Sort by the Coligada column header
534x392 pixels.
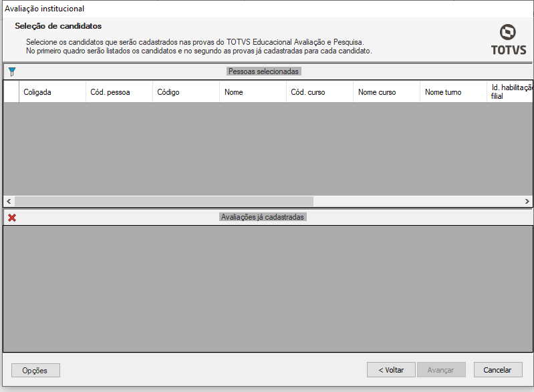pyautogui.click(x=52, y=92)
